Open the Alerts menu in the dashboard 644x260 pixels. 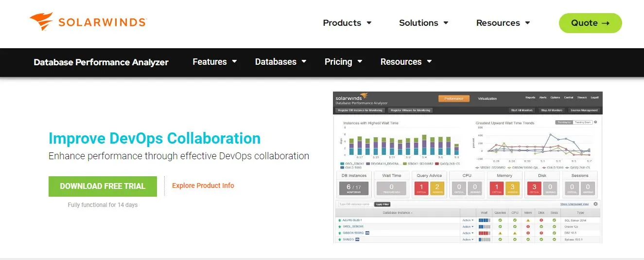click(543, 97)
